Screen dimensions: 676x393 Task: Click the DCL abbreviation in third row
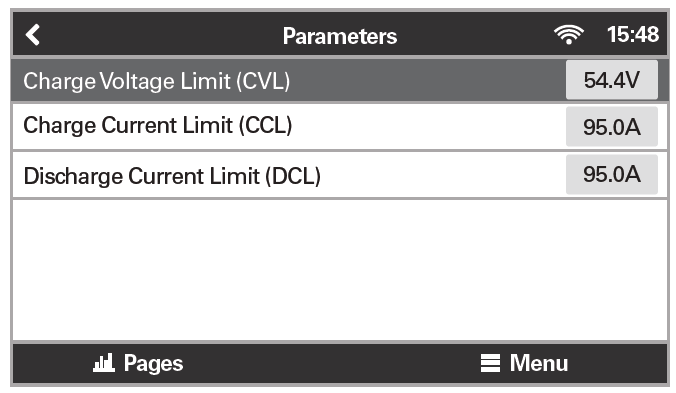[293, 176]
